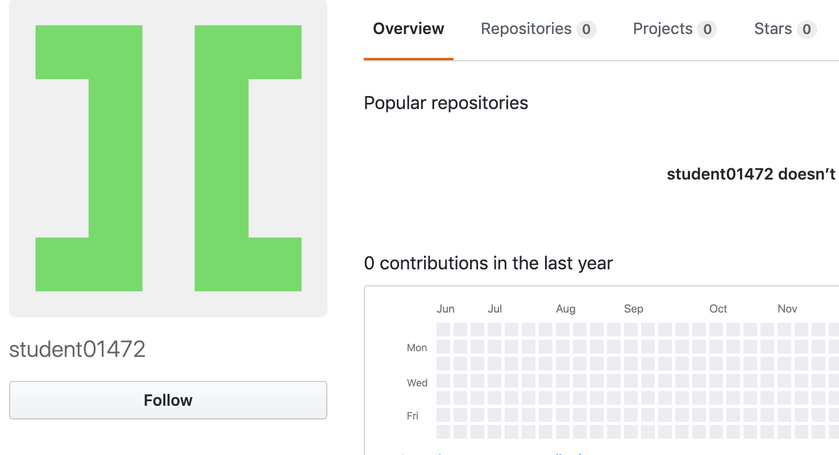Click the Sep month label in contributions graph

click(634, 309)
